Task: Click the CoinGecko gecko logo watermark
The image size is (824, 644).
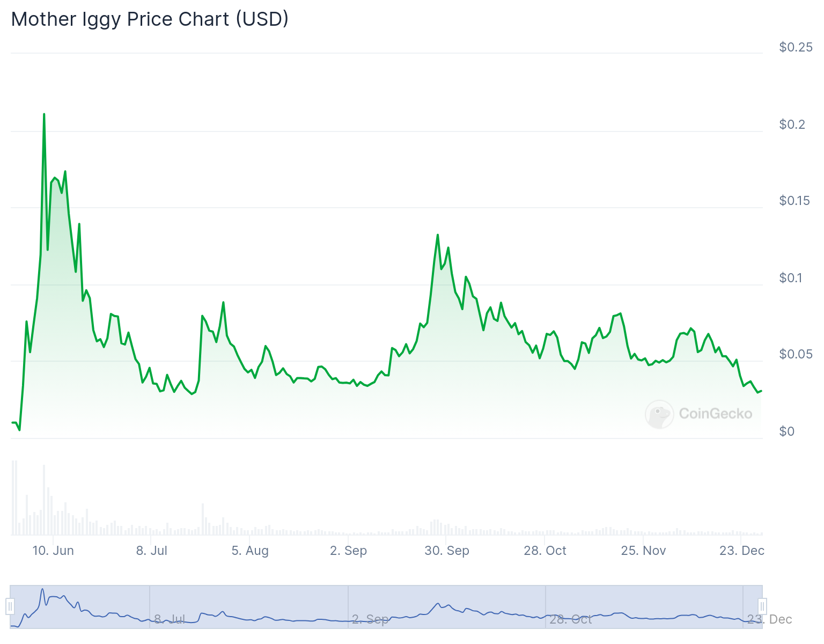Action: pos(659,414)
